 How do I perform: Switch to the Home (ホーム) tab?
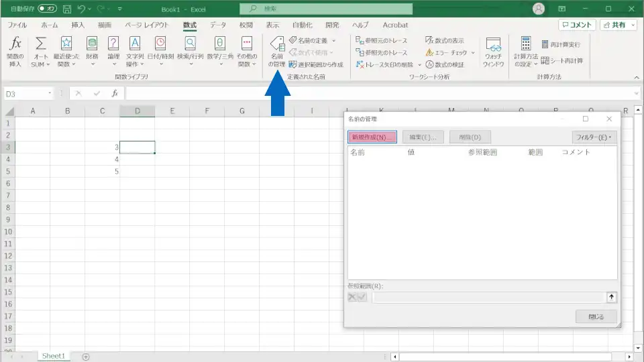click(x=49, y=25)
